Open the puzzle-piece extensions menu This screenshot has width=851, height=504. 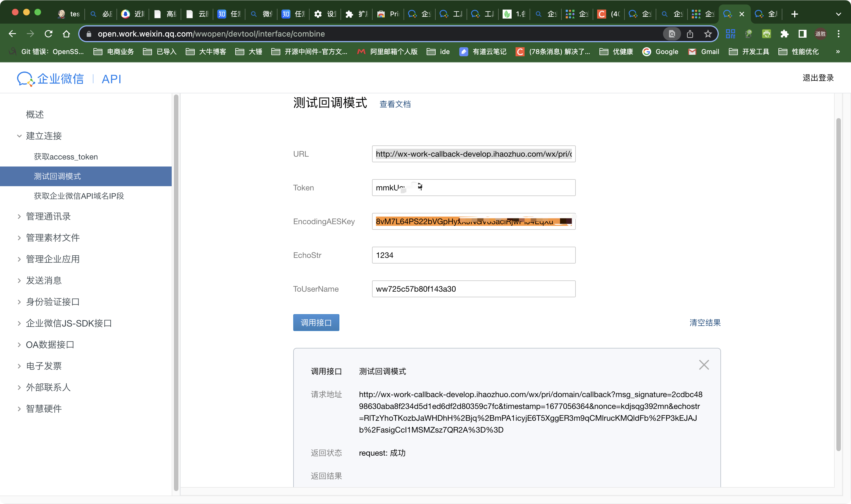coord(784,34)
